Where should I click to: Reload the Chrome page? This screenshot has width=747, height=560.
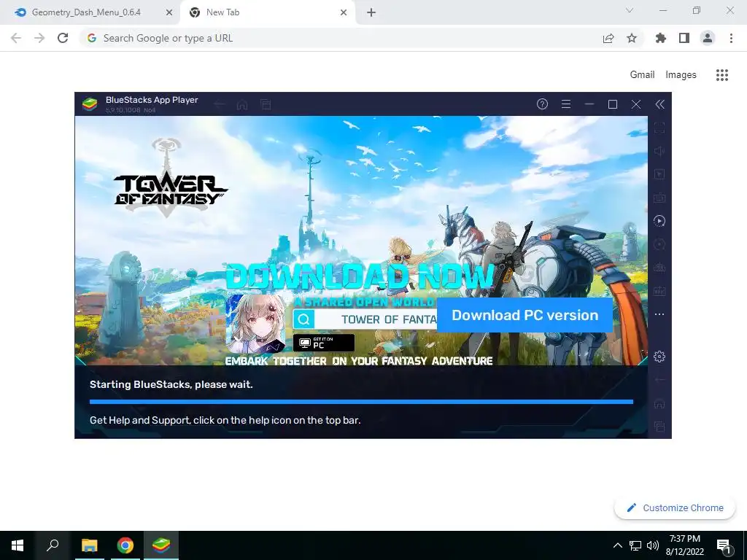click(x=63, y=38)
